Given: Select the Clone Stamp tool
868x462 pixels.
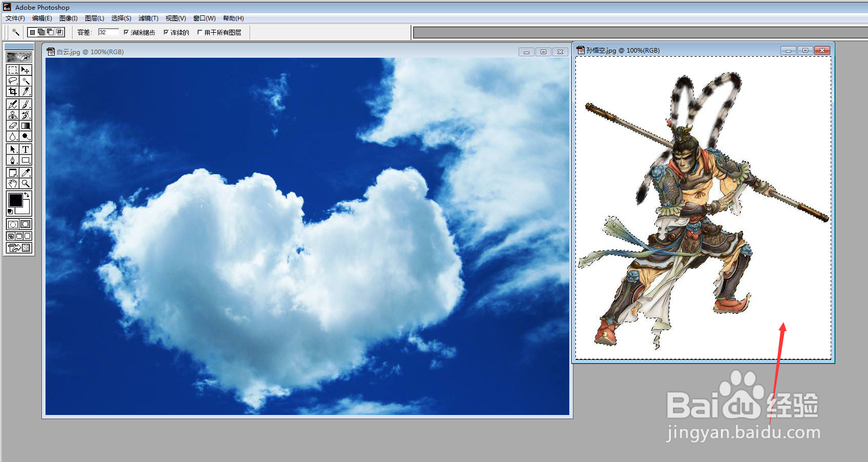Looking at the screenshot, I should tap(13, 115).
